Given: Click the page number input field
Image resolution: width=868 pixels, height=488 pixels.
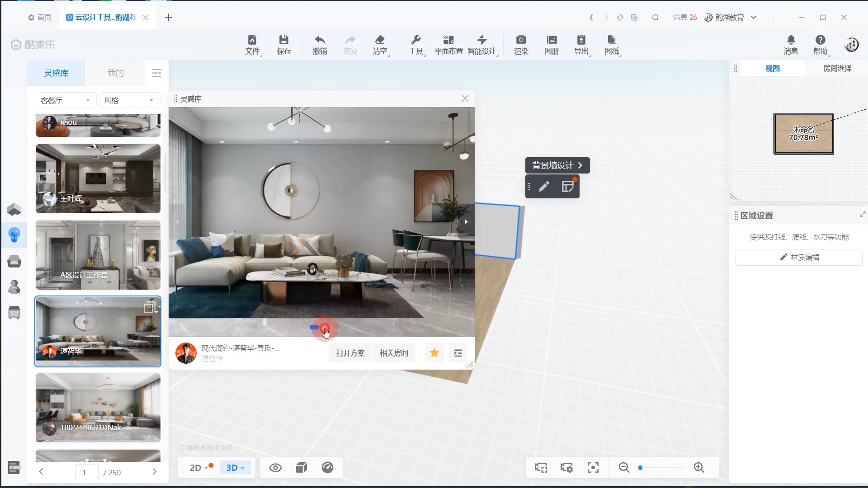Looking at the screenshot, I should (87, 472).
